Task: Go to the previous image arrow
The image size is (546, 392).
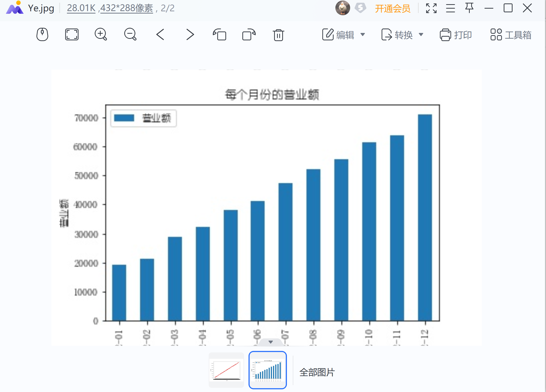Action: point(160,34)
